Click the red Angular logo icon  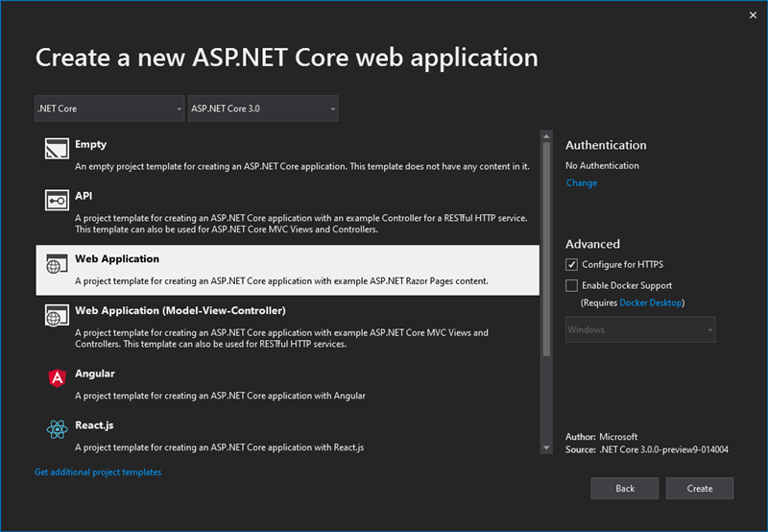(57, 378)
